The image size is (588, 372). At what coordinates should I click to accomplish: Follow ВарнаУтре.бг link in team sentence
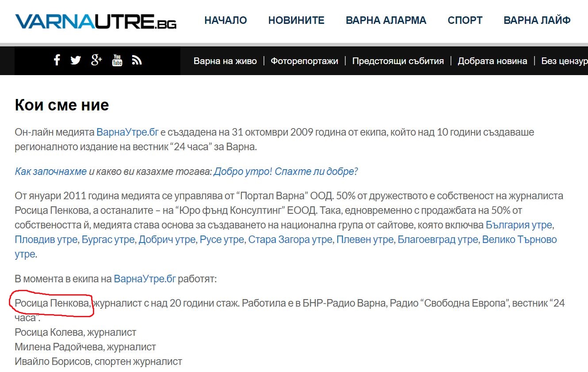(x=145, y=279)
